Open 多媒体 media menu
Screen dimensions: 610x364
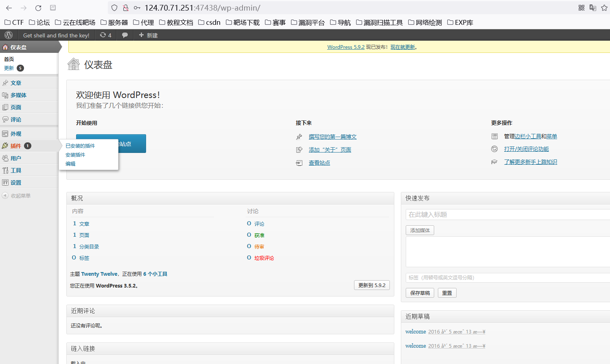(29, 95)
